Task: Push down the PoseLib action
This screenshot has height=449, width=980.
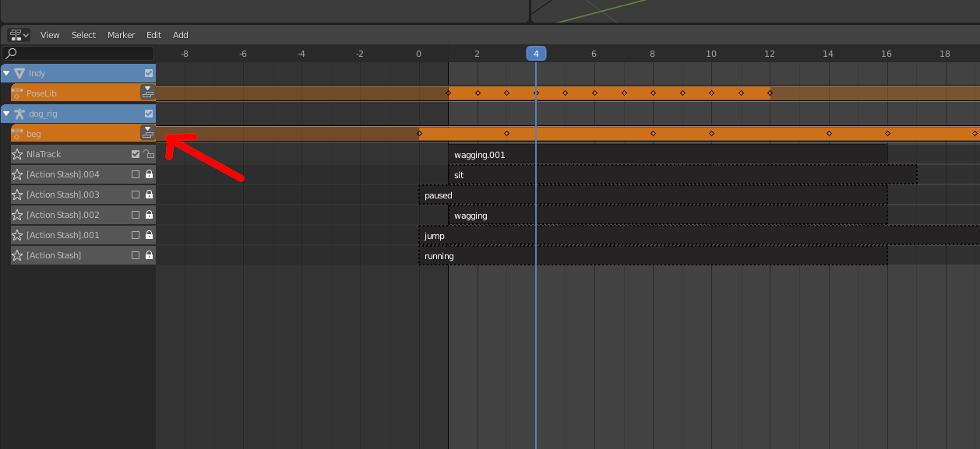Action: (147, 93)
